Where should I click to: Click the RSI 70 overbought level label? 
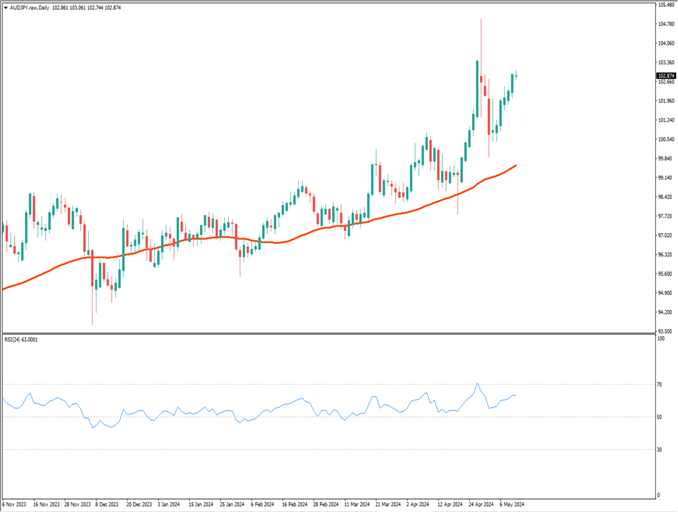(661, 384)
